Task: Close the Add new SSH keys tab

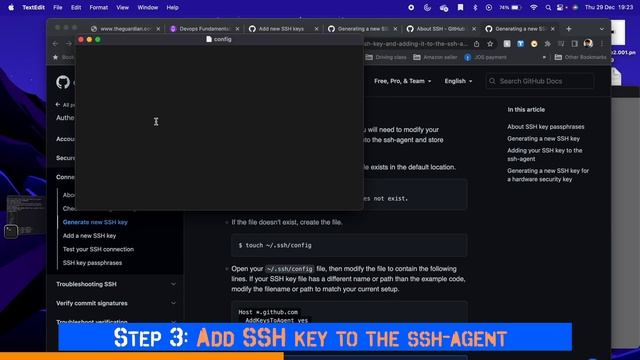Action: (316, 29)
